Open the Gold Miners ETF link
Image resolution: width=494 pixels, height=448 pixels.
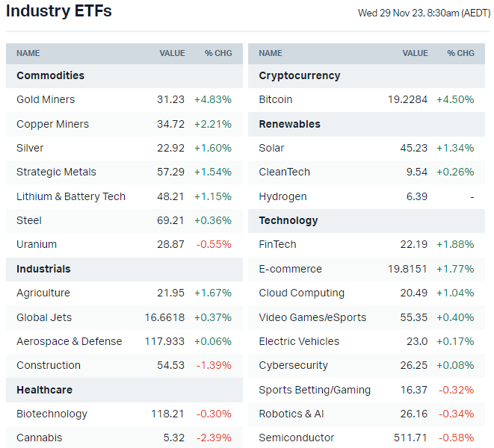pyautogui.click(x=46, y=99)
